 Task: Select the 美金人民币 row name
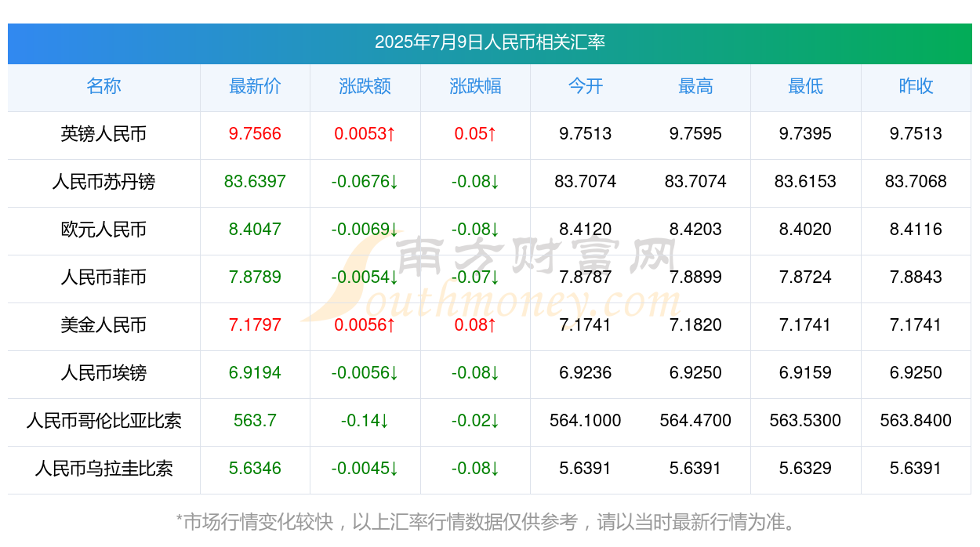pyautogui.click(x=103, y=325)
